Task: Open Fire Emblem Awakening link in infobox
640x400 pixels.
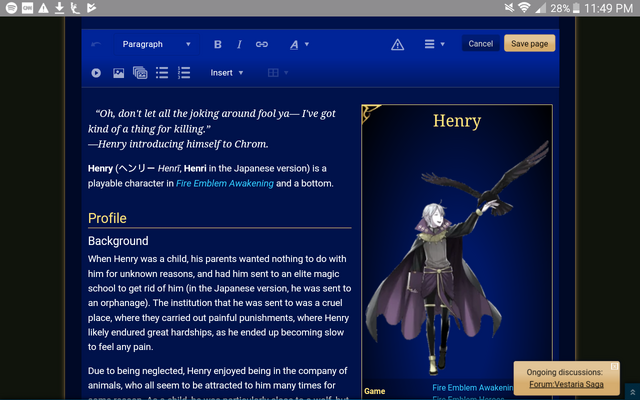Action: [473, 387]
